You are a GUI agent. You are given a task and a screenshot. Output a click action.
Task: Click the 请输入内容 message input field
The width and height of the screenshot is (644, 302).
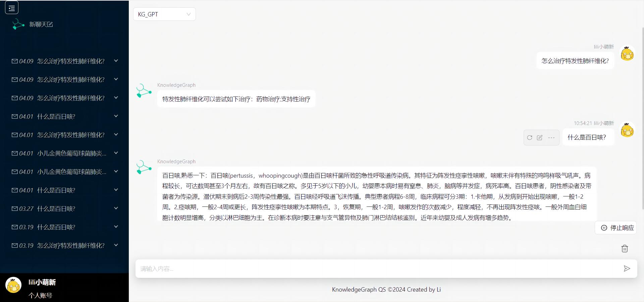pos(302,268)
